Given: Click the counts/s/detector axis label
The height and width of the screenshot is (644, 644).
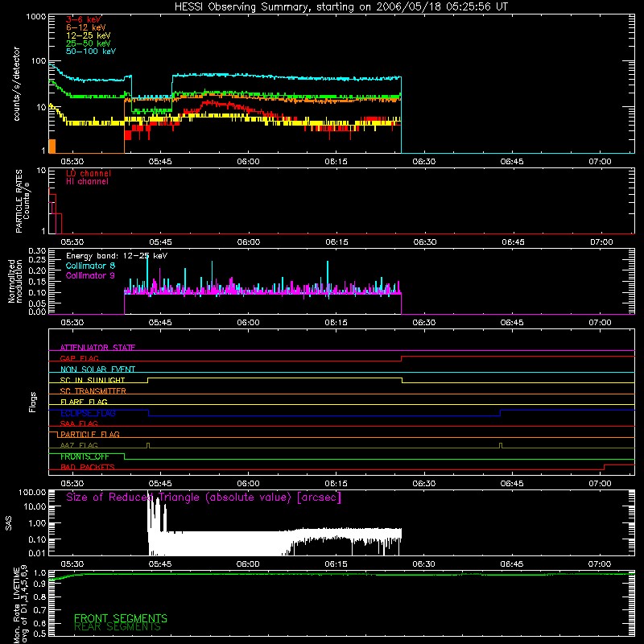Looking at the screenshot, I should click(x=16, y=84).
